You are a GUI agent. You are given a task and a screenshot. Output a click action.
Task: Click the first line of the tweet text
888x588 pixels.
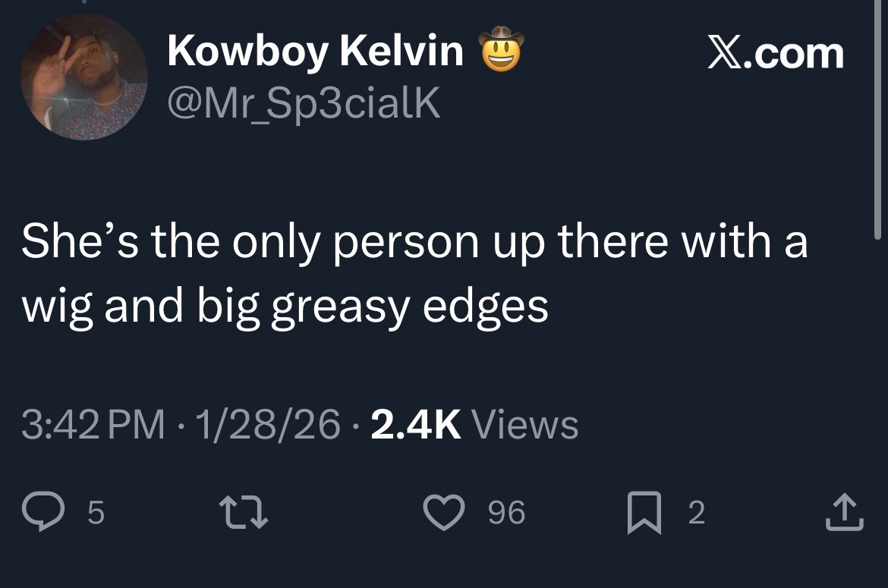point(414,242)
